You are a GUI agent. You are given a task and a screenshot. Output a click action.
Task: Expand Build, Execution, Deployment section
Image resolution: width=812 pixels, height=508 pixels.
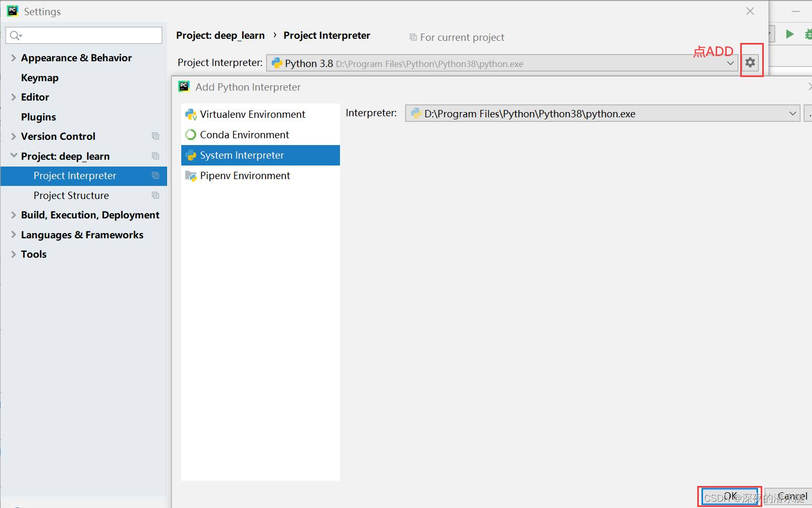point(14,215)
